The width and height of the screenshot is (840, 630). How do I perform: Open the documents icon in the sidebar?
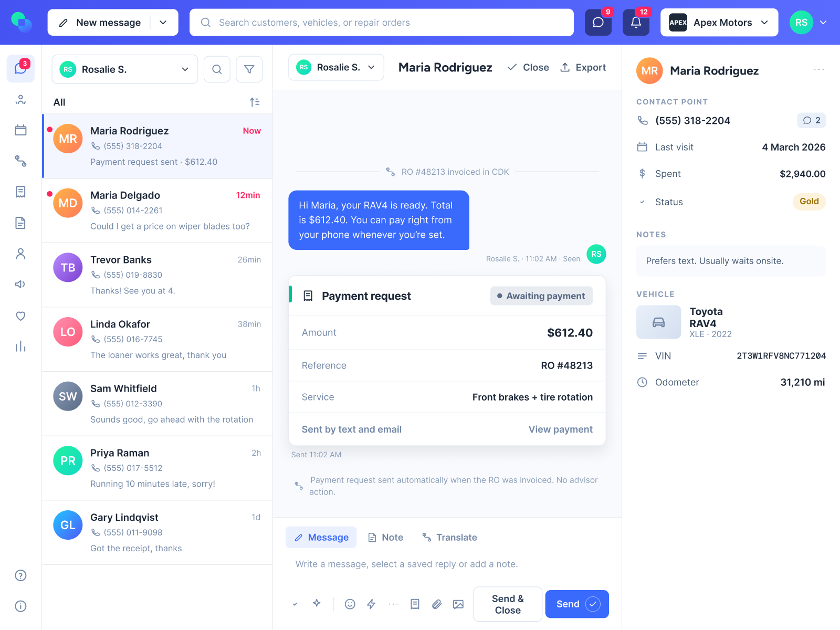click(20, 223)
